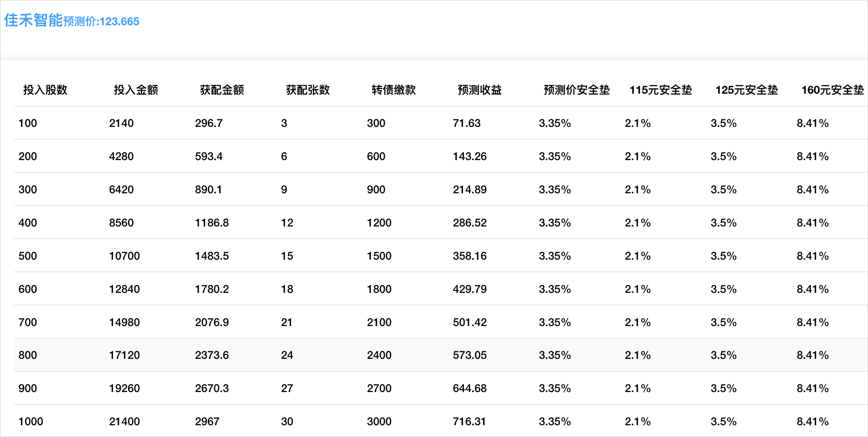Click the 投入金额 column header
This screenshot has width=868, height=437.
pos(136,90)
